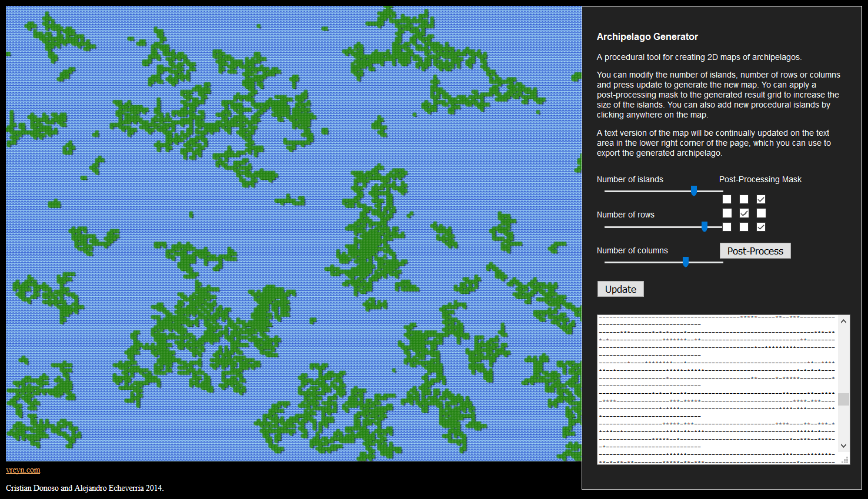Click Update to generate a new map
This screenshot has height=499, width=868.
(620, 289)
